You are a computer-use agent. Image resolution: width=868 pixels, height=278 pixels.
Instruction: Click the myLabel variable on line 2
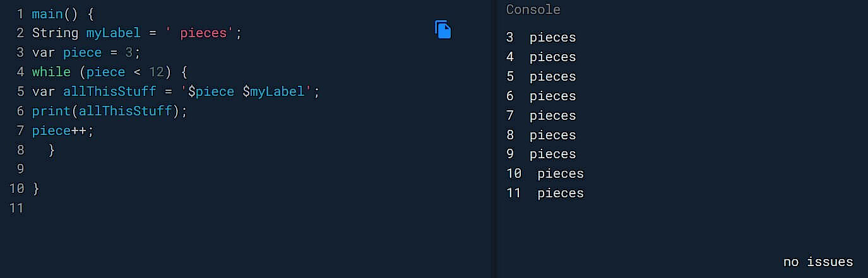click(113, 33)
